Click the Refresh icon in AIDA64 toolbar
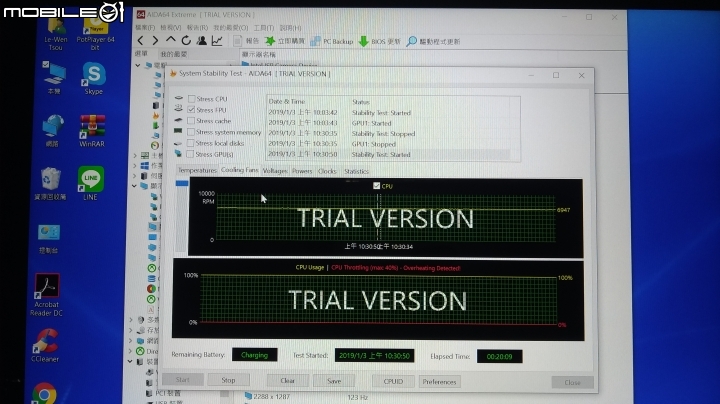The width and height of the screenshot is (720, 404). [x=186, y=41]
